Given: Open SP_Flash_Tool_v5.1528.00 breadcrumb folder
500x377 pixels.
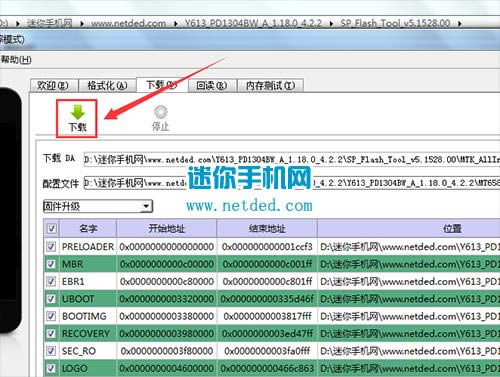Looking at the screenshot, I should click(x=395, y=23).
